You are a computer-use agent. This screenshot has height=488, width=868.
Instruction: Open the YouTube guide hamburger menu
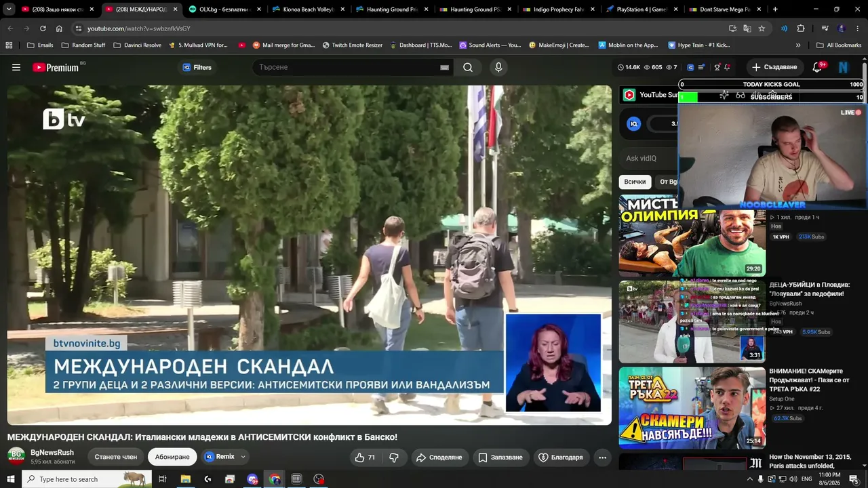pos(16,68)
